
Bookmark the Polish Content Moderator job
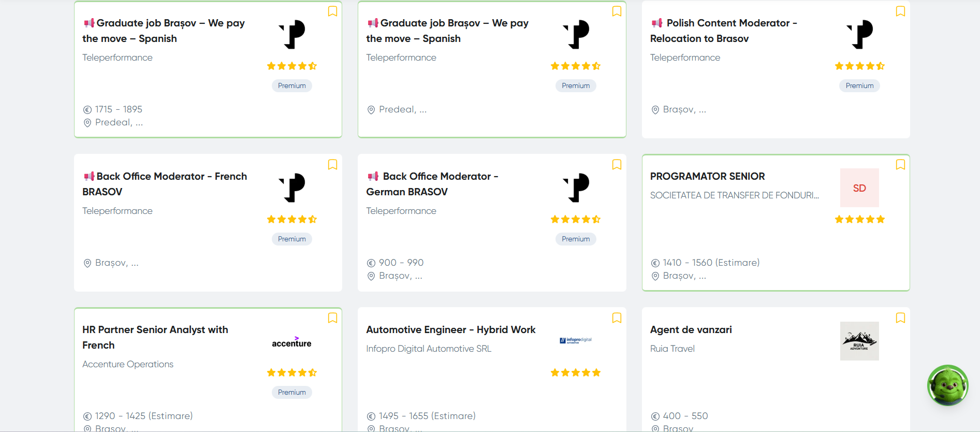pos(900,11)
